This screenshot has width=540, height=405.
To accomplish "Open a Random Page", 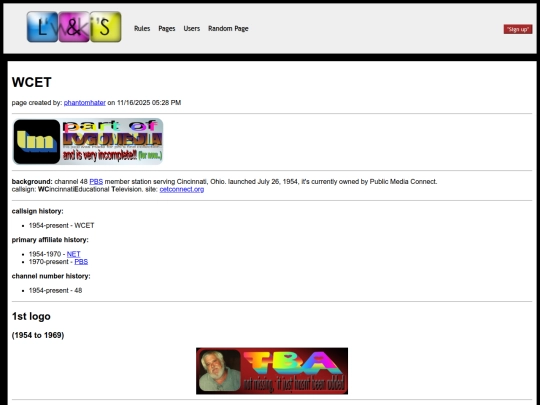I will coord(228,29).
